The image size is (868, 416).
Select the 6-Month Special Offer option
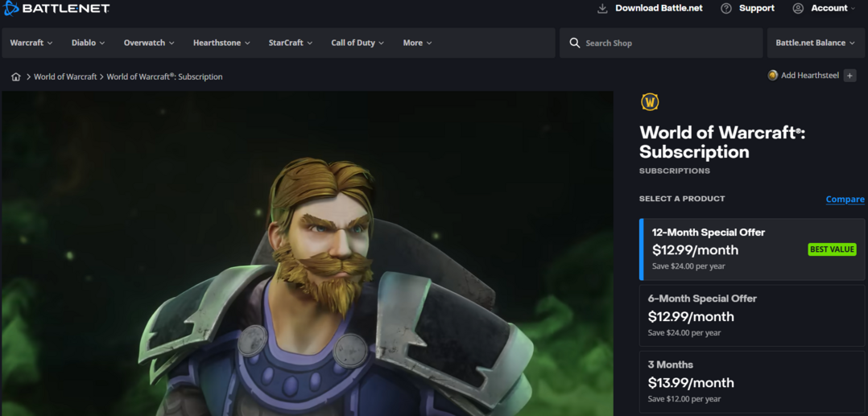[752, 316]
